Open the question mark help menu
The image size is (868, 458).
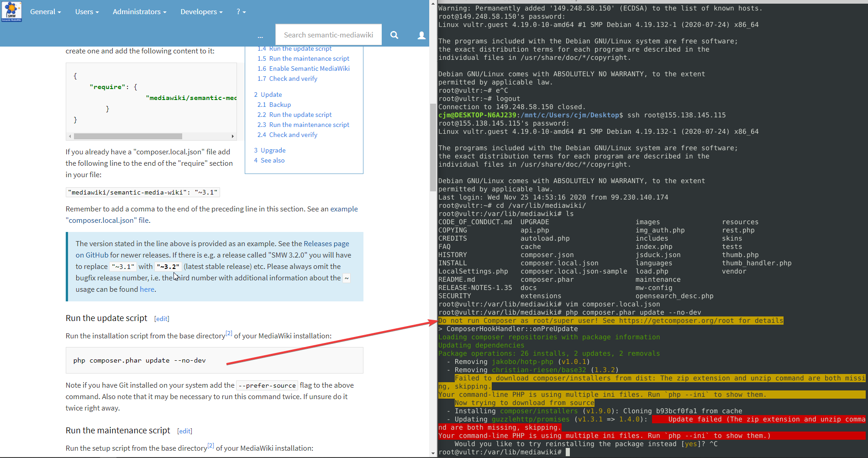tap(241, 11)
